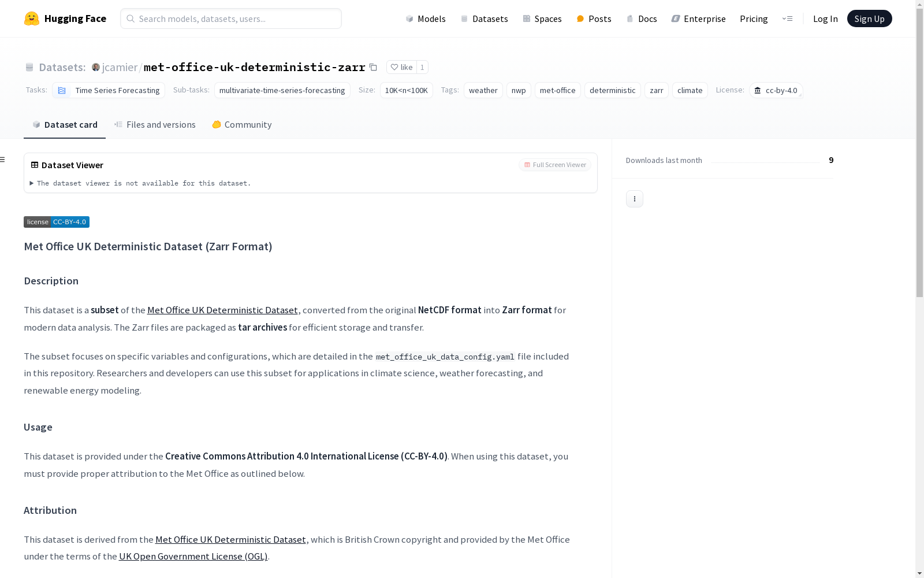Click the nwp tag
This screenshot has width=924, height=578.
(x=519, y=90)
